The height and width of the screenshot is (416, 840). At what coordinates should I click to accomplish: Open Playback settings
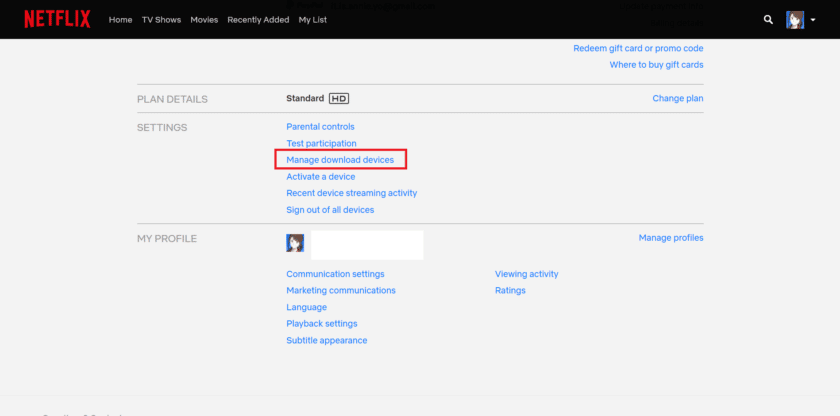pyautogui.click(x=321, y=324)
